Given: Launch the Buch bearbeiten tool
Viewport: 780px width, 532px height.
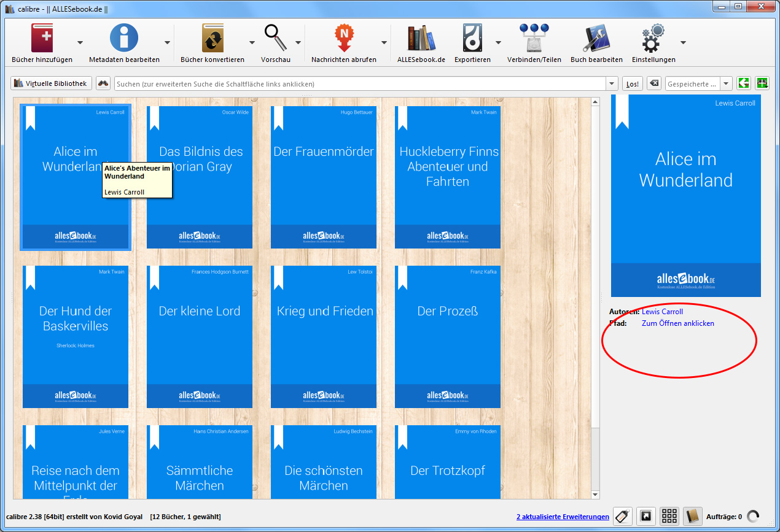Looking at the screenshot, I should click(596, 38).
